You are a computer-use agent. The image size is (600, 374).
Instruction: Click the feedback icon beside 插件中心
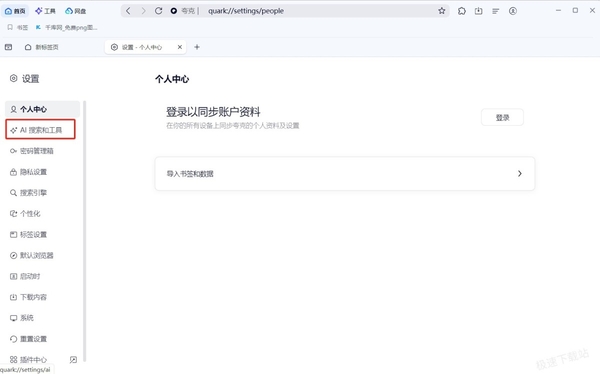[x=73, y=359]
